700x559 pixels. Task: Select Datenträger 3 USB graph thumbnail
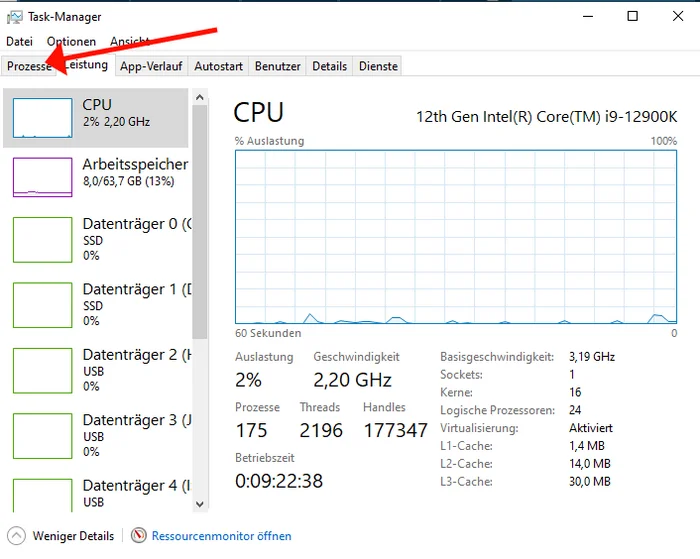click(x=42, y=436)
